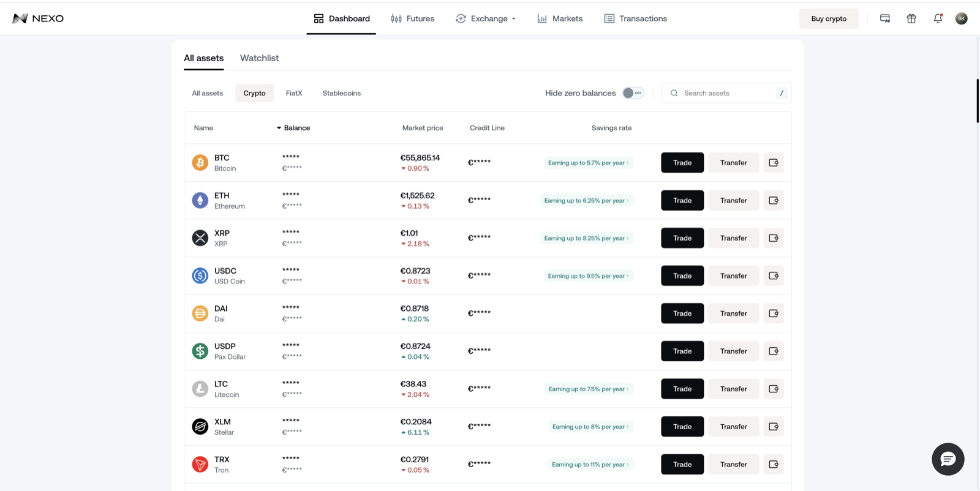Toggle Hide zero balances switch
Image resolution: width=980 pixels, height=491 pixels.
tap(633, 93)
